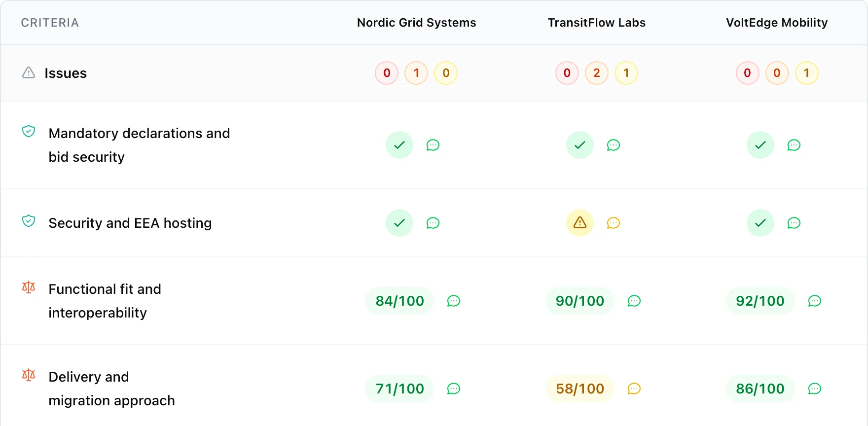Click shield icon beside Mandatory declarations
Image resolution: width=868 pixels, height=426 pixels.
click(x=29, y=131)
